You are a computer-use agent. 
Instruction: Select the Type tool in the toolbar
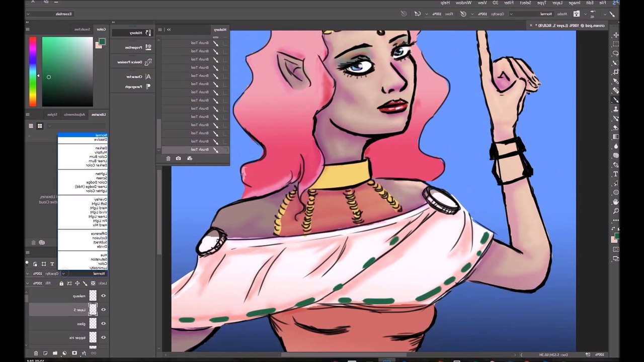pos(616,174)
